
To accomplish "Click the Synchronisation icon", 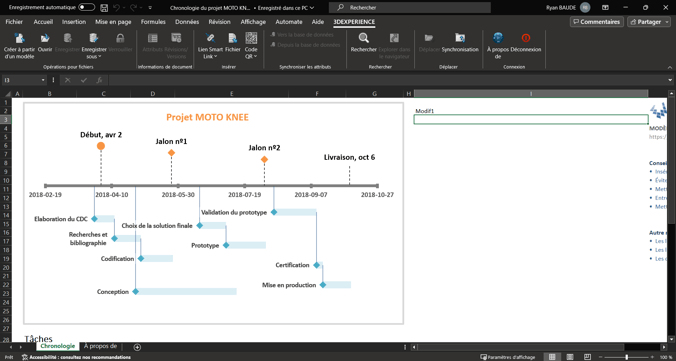I will tap(460, 38).
